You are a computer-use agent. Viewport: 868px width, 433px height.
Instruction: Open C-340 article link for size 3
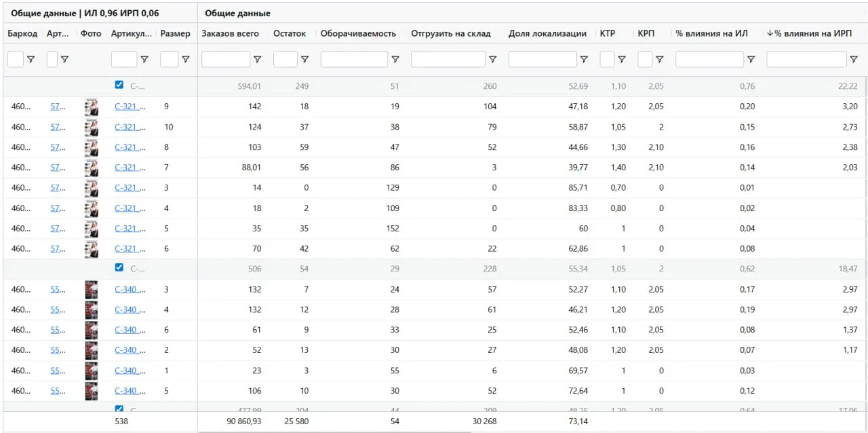tap(130, 290)
